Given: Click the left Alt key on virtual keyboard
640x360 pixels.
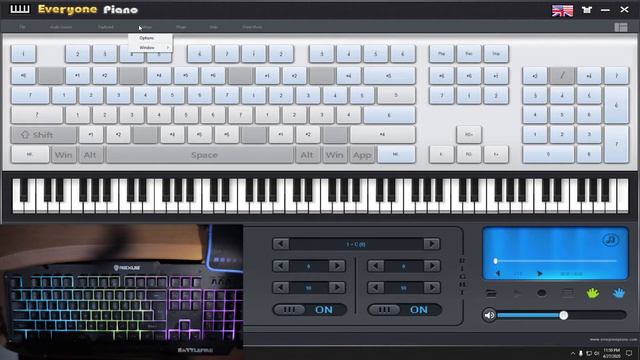Looking at the screenshot, I should (x=90, y=155).
